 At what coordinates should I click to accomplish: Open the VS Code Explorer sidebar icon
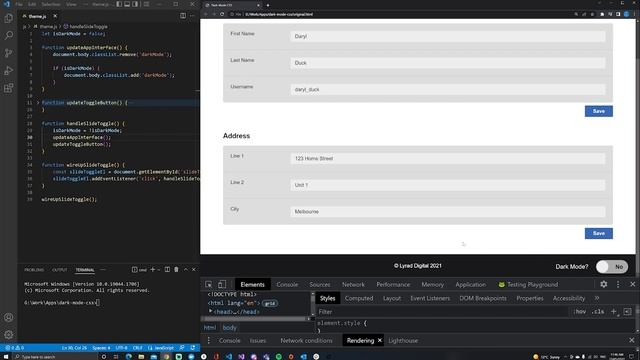click(x=8, y=18)
